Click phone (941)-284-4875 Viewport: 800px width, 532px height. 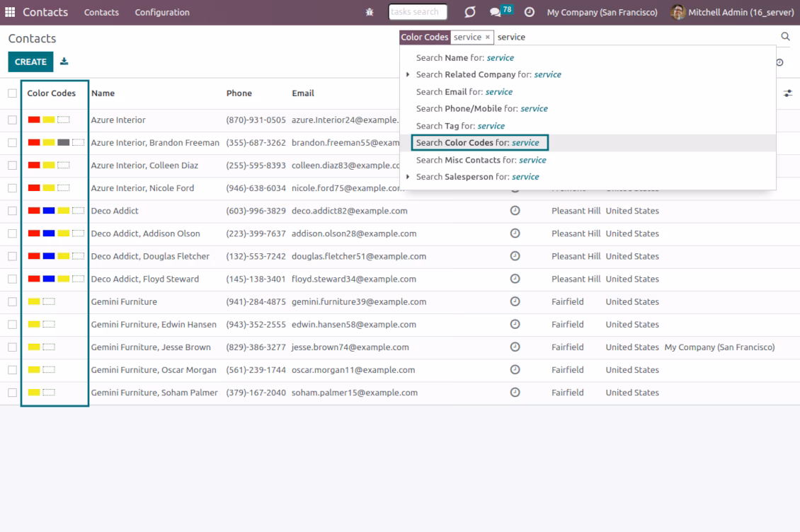coord(256,301)
